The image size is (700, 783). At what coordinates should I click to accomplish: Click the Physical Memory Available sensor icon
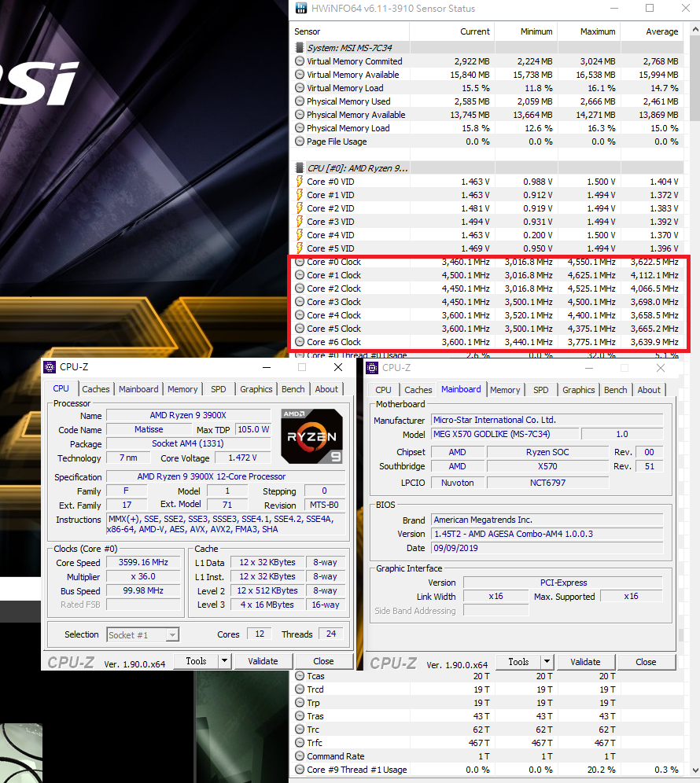coord(300,114)
